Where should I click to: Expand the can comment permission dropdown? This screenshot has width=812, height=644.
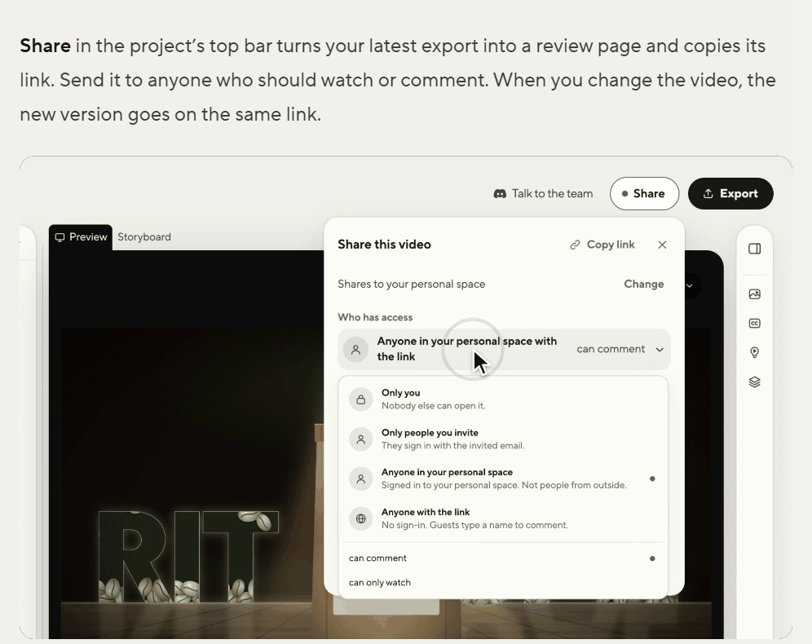(620, 349)
